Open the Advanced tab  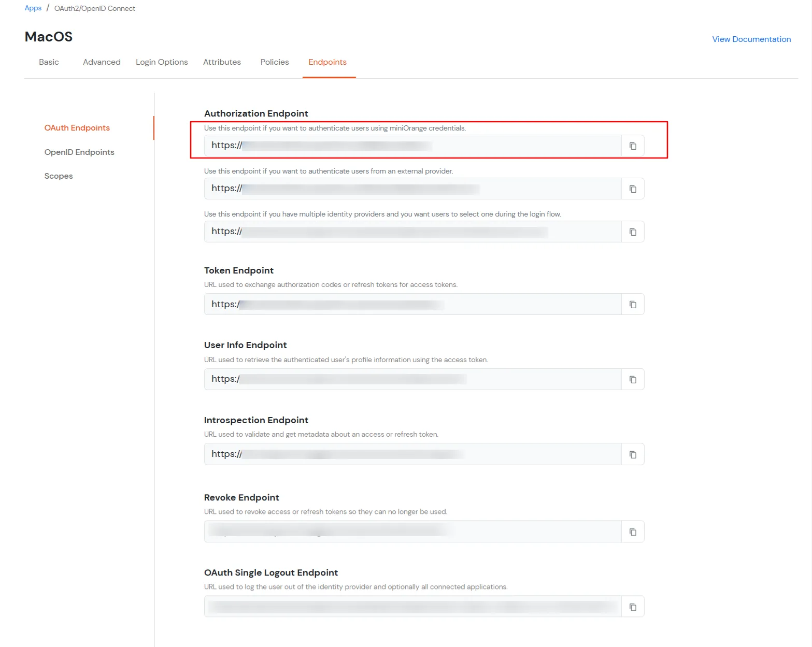(102, 62)
